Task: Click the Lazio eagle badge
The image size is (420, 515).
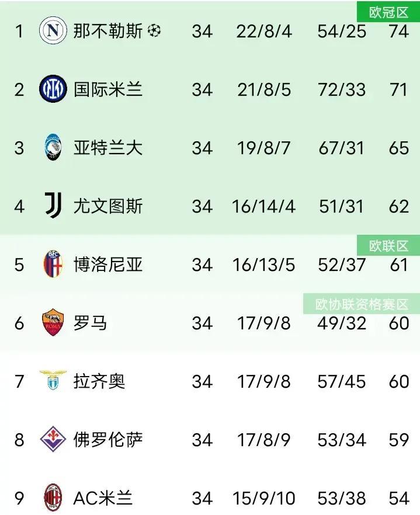Action: [x=53, y=380]
